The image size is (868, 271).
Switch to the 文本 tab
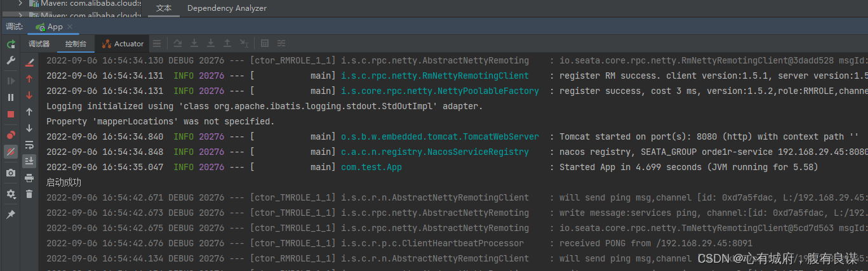tap(164, 8)
